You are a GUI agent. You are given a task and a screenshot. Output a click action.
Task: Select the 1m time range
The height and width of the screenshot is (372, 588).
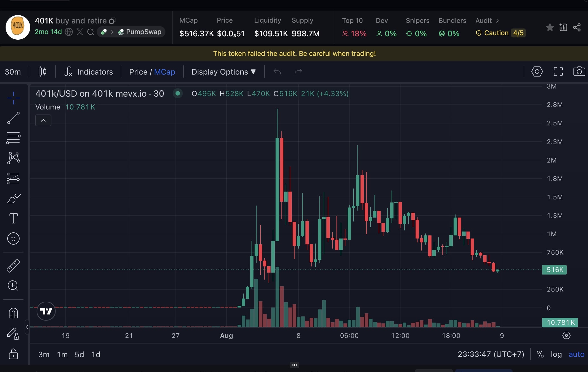[x=62, y=354]
